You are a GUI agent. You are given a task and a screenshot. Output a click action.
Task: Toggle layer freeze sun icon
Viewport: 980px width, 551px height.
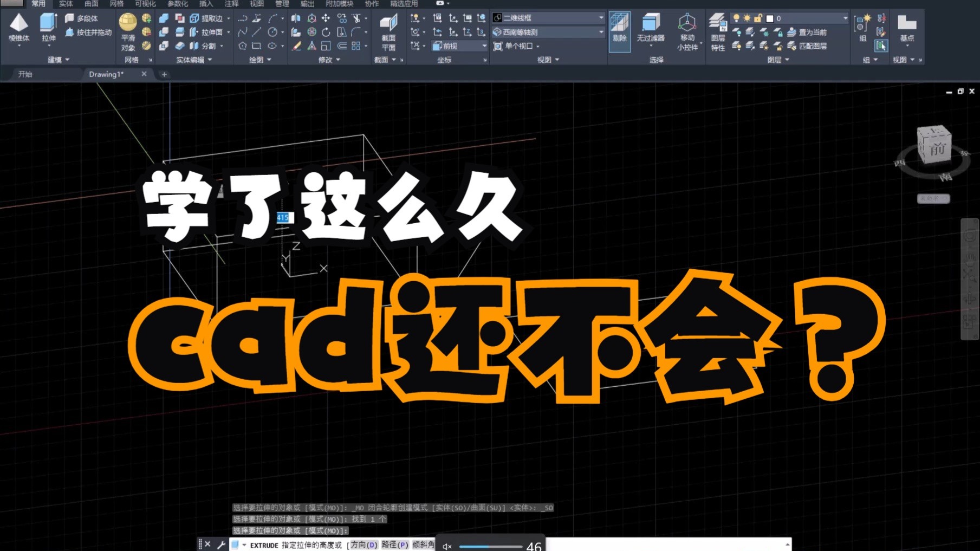[747, 18]
